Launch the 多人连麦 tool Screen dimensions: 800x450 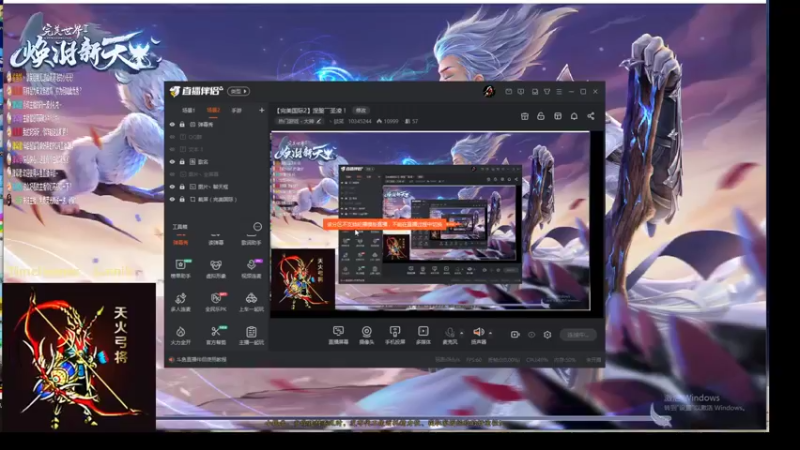point(180,302)
